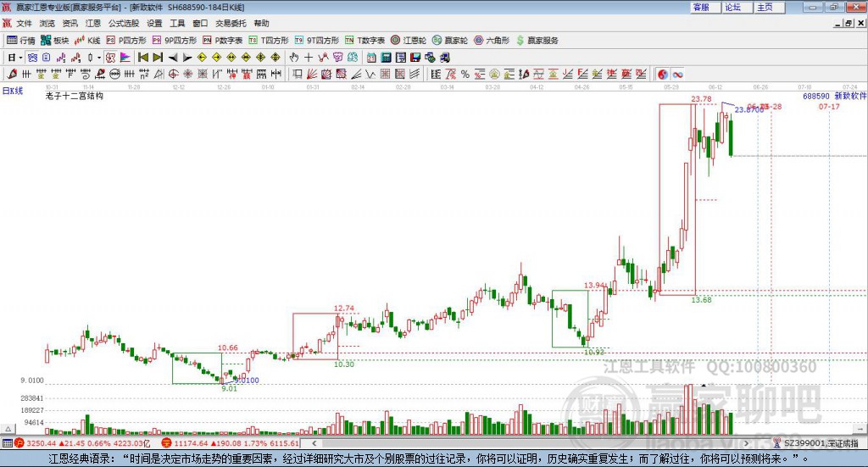Open the 公式选股 menu

coord(124,23)
